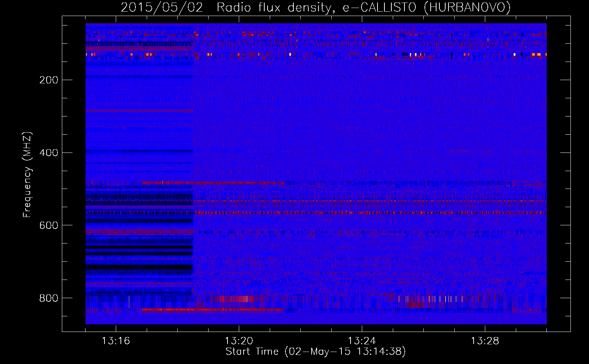Viewport: 589px width, 364px height.
Task: Select the 'Frequency (MHZ)' axis label
Action: tap(27, 175)
